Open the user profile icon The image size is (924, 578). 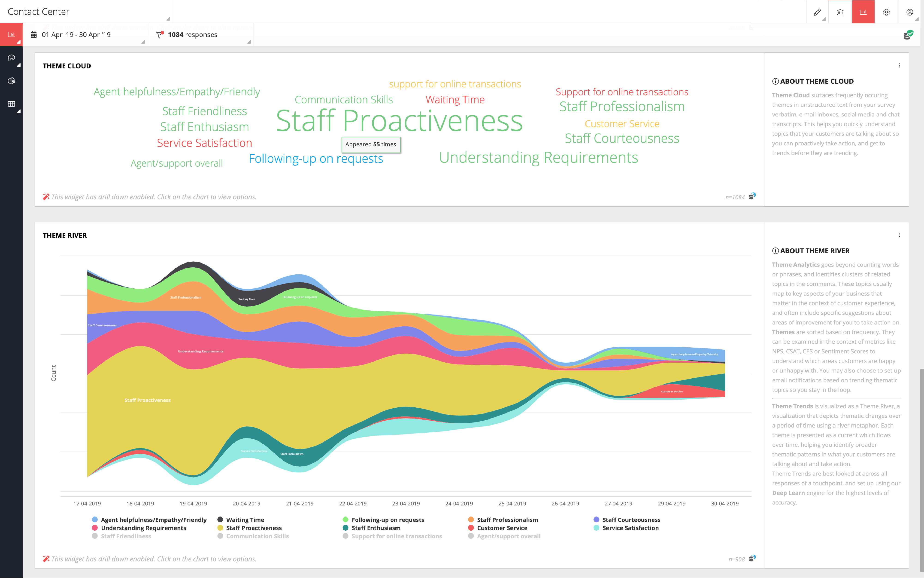(x=909, y=12)
